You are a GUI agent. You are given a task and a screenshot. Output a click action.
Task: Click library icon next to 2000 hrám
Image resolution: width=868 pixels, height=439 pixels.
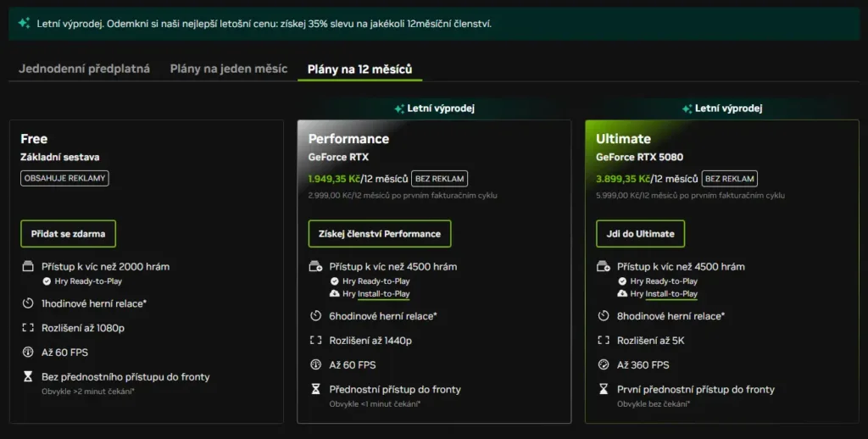pyautogui.click(x=28, y=266)
